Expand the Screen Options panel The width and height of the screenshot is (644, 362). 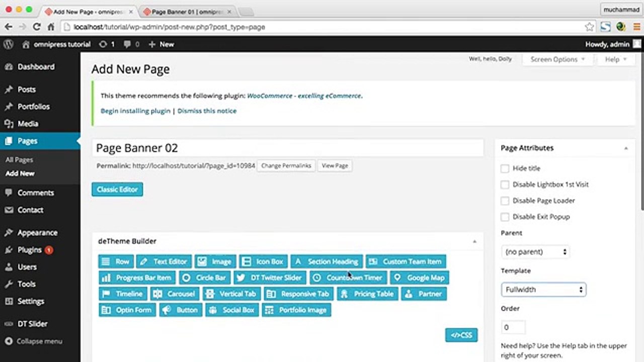pyautogui.click(x=557, y=59)
